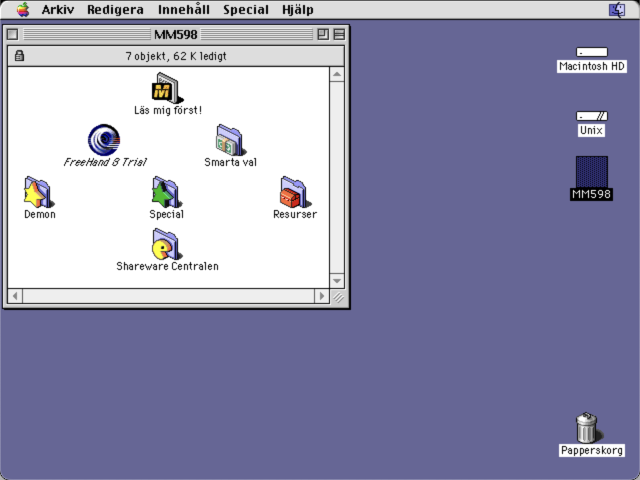This screenshot has height=480, width=640.
Task: Open the Redigera menu
Action: [x=115, y=10]
